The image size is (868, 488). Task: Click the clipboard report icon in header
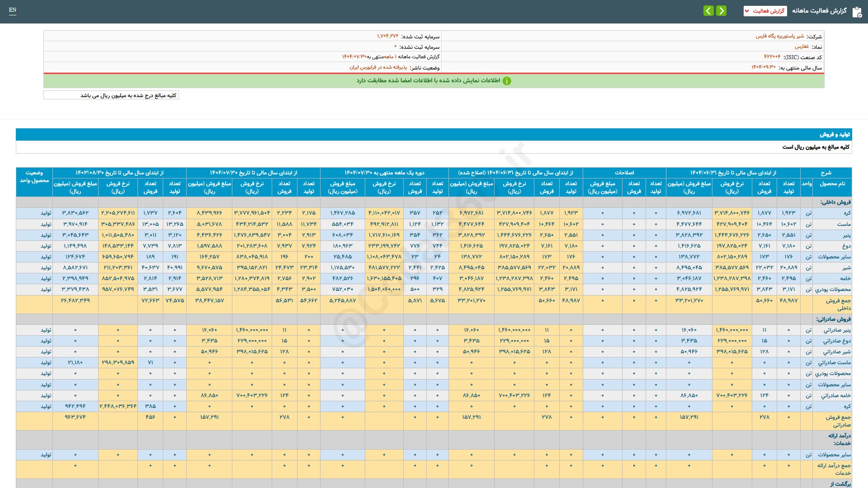pyautogui.click(x=857, y=12)
